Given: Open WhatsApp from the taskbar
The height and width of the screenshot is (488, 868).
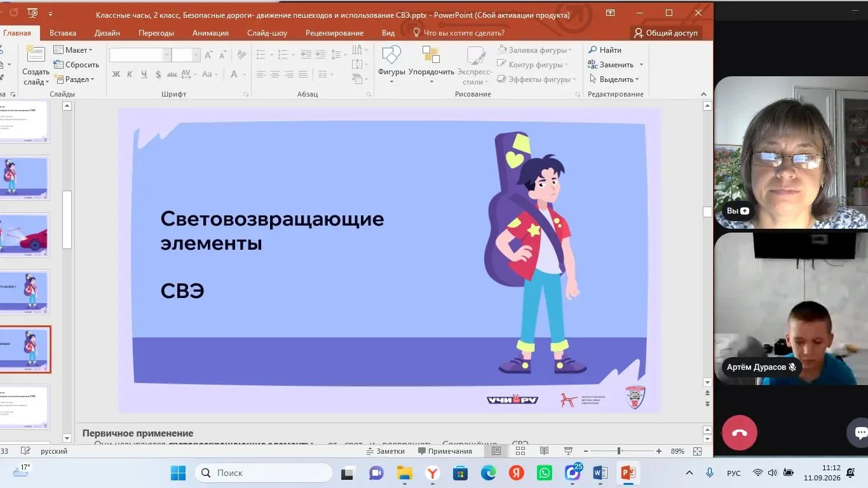Looking at the screenshot, I should pos(545,473).
